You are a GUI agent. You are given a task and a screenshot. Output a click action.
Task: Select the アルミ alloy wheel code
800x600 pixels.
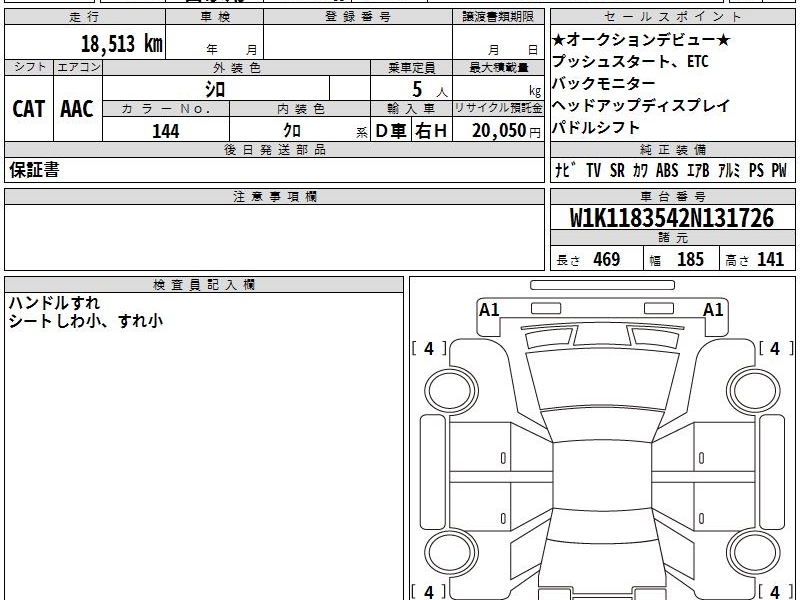[x=729, y=170]
